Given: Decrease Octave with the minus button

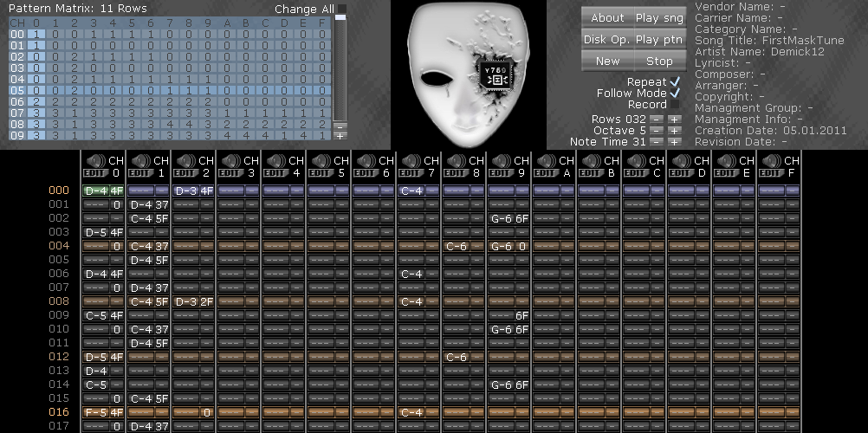Looking at the screenshot, I should [657, 130].
